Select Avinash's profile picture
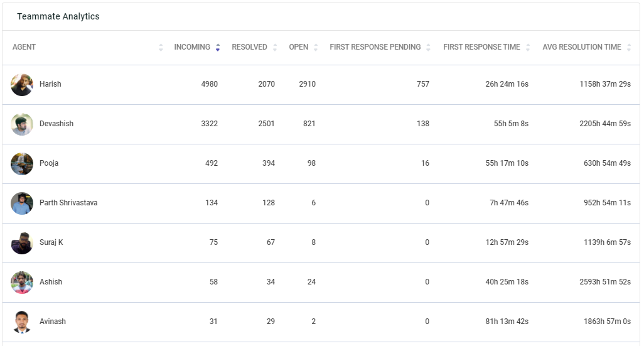Image resolution: width=644 pixels, height=346 pixels. pos(22,322)
